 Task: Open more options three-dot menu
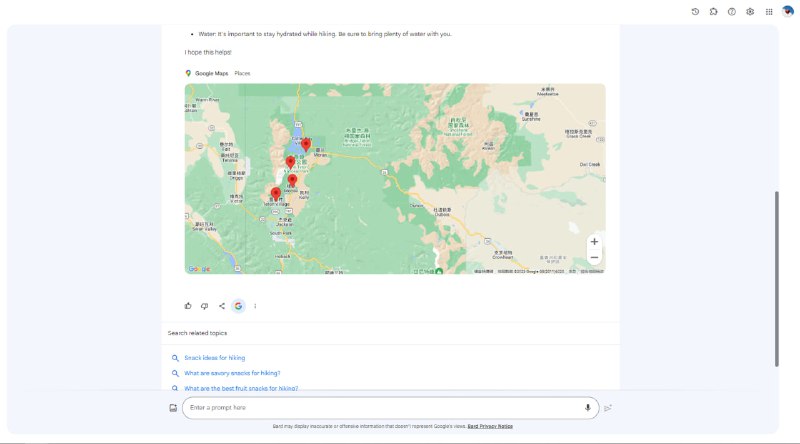coord(255,306)
